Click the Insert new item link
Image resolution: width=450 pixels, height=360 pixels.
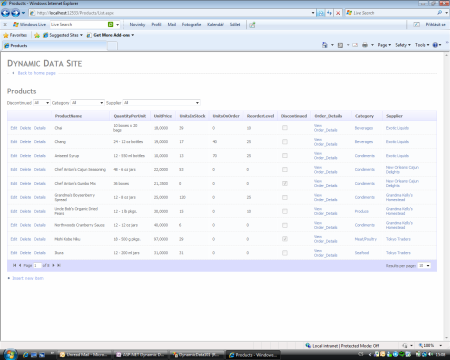(28, 278)
